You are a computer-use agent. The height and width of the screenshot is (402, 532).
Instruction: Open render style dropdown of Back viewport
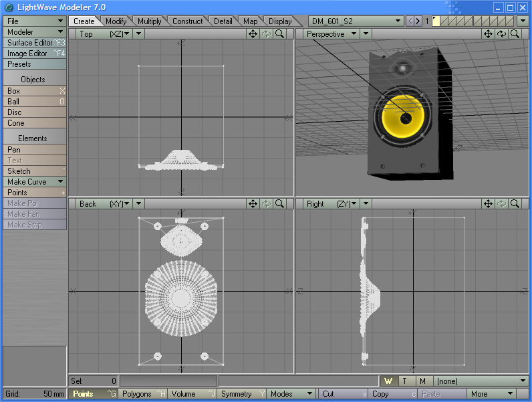click(x=139, y=204)
